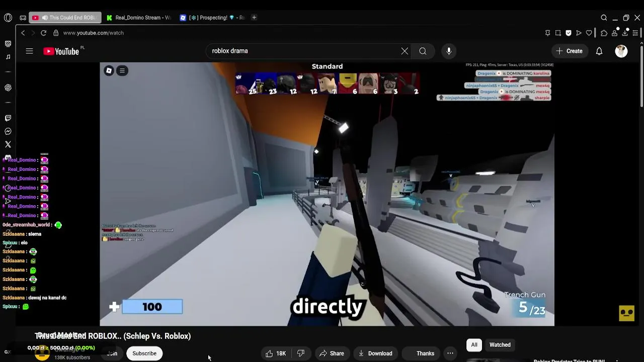The width and height of the screenshot is (644, 362).
Task: Open Opera tab search magnifier
Action: click(604, 18)
